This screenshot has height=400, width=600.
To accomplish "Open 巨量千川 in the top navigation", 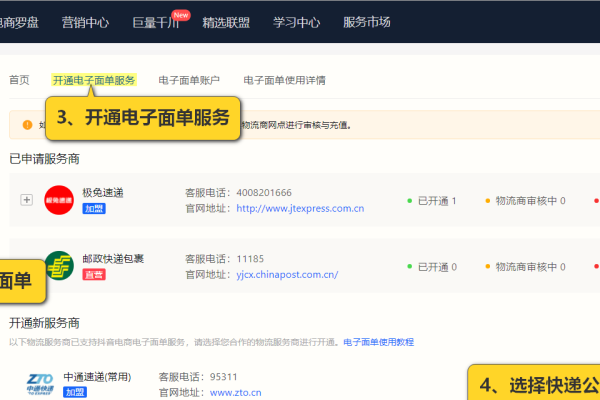I will (156, 23).
